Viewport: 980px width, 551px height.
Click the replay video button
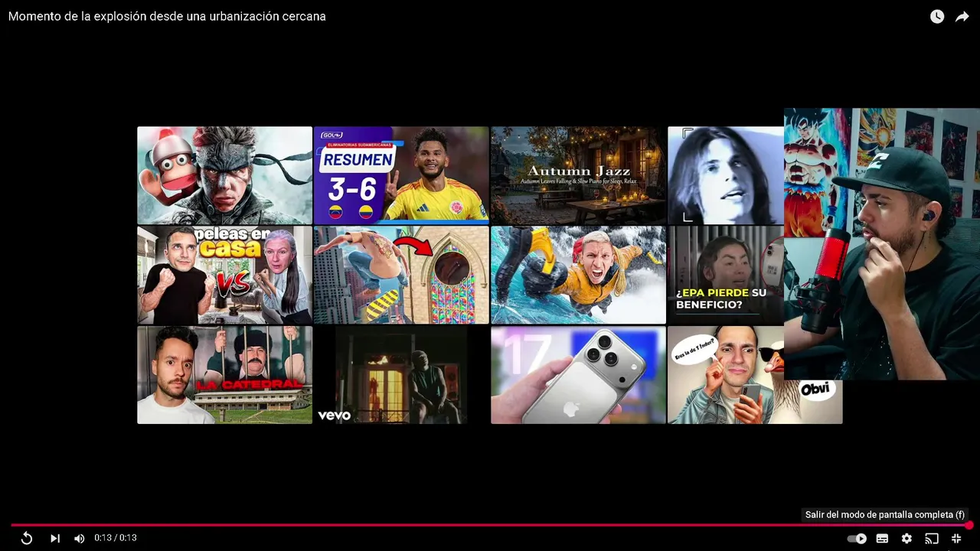pyautogui.click(x=27, y=538)
